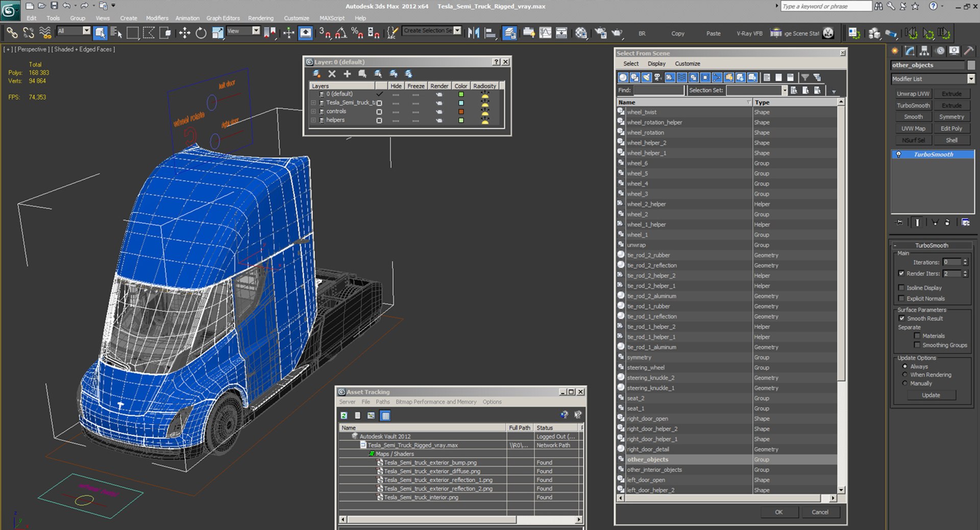
Task: Open Render Setup teapot icon
Action: [601, 33]
